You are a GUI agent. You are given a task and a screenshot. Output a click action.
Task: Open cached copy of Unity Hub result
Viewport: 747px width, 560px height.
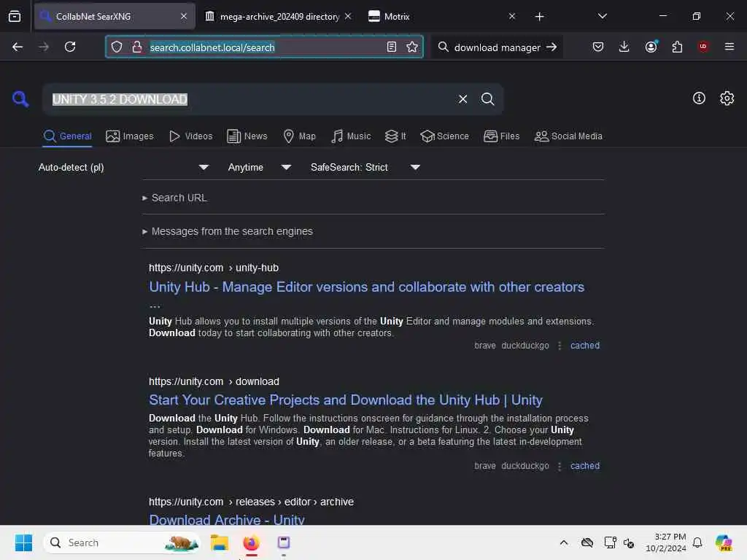coord(585,346)
